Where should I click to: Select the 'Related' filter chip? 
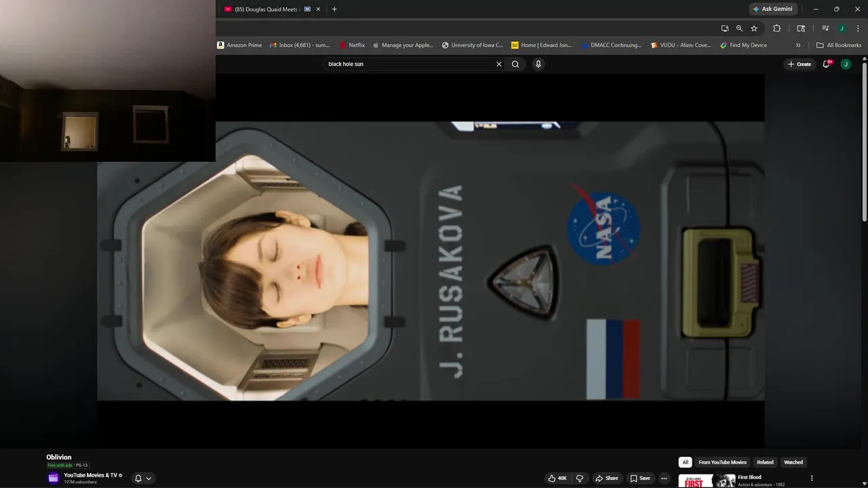(765, 462)
